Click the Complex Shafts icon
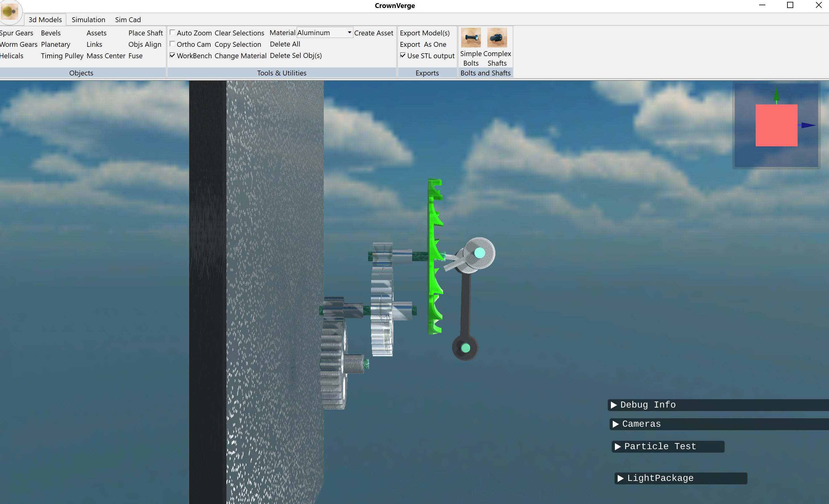The width and height of the screenshot is (829, 504). 497,38
